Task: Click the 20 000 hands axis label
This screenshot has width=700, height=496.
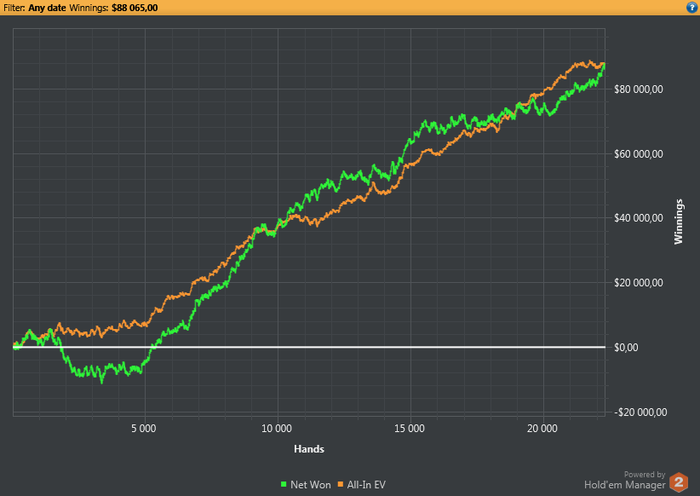Action: pos(542,429)
